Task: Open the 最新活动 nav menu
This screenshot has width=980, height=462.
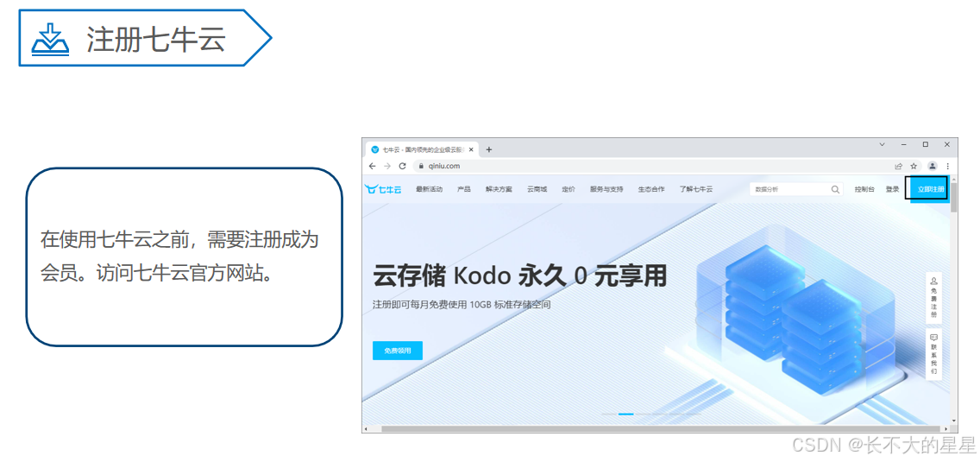Action: pos(429,189)
